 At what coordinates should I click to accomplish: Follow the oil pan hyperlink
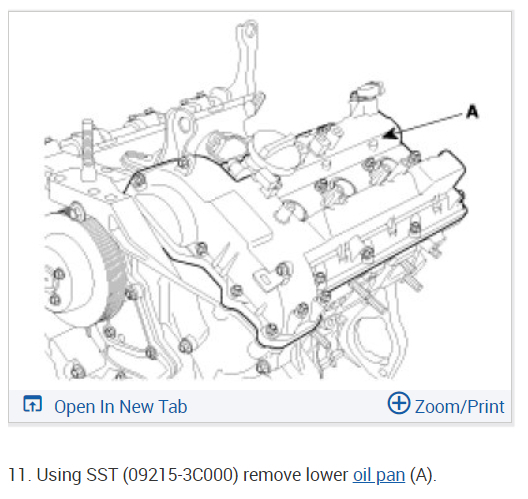[x=379, y=475]
